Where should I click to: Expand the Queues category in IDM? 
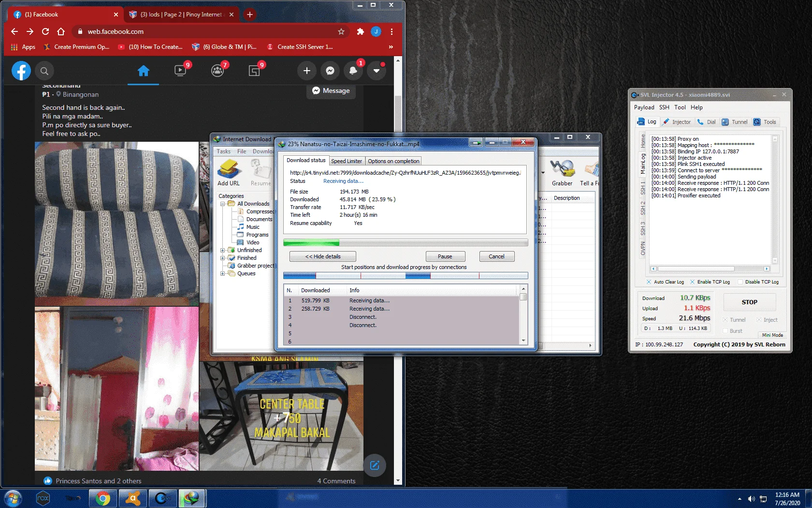(223, 273)
